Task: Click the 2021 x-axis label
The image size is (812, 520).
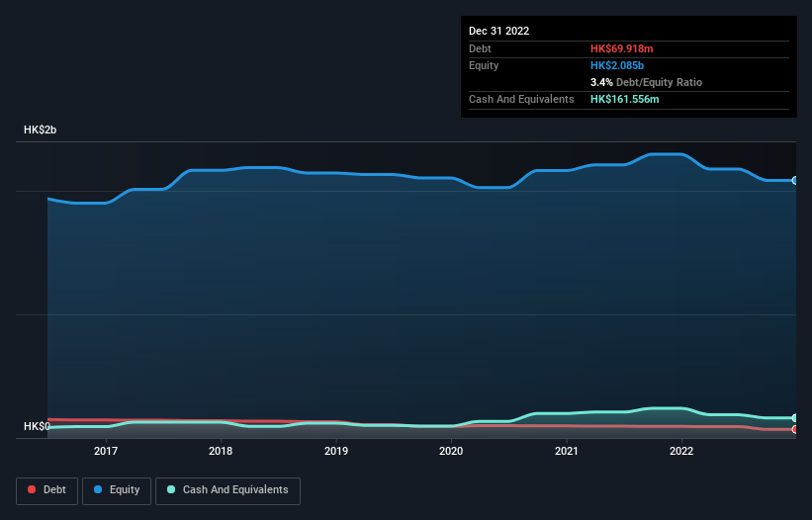Action: click(567, 451)
